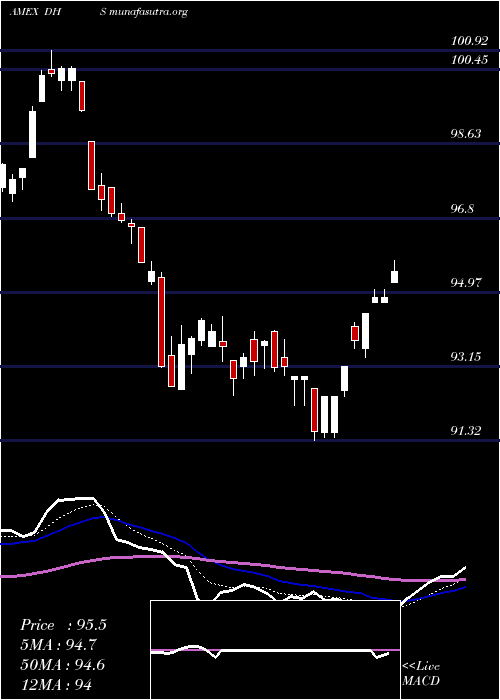Click the munafasutra.org watermark text
This screenshot has height=700, width=500.
pos(148,12)
